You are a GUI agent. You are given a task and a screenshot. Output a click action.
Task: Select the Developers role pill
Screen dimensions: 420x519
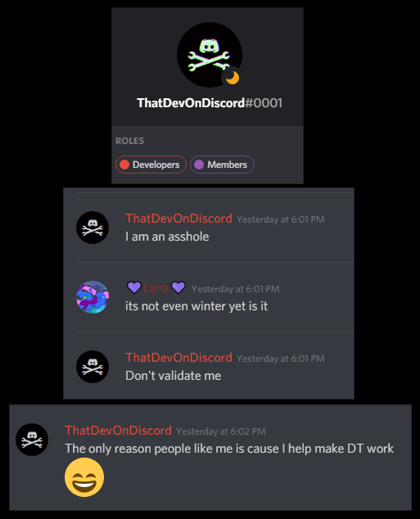(151, 165)
